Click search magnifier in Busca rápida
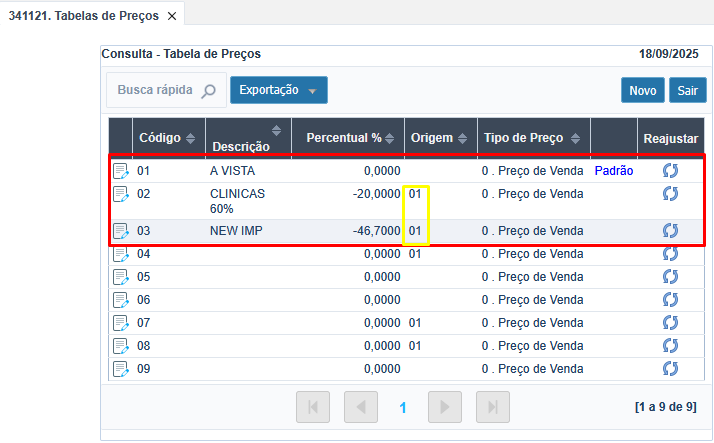This screenshot has width=714, height=443. (208, 91)
